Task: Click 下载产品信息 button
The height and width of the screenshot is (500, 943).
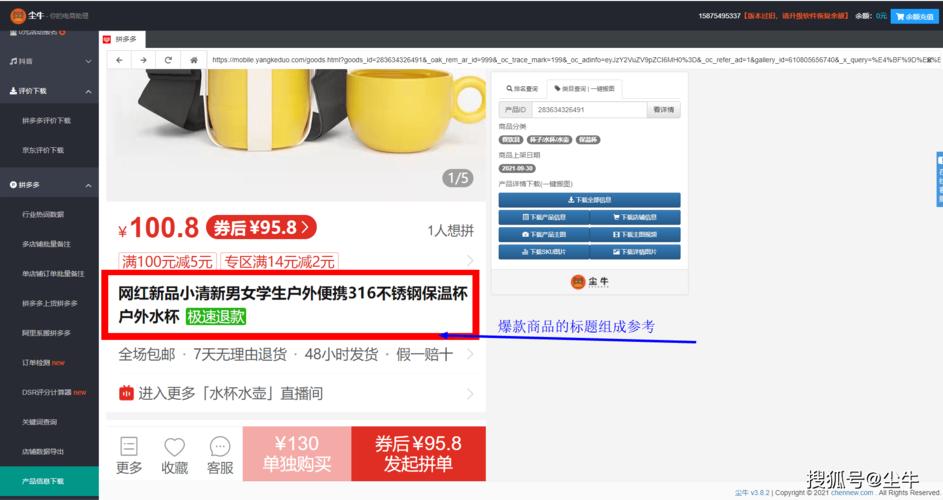Action: pos(544,217)
